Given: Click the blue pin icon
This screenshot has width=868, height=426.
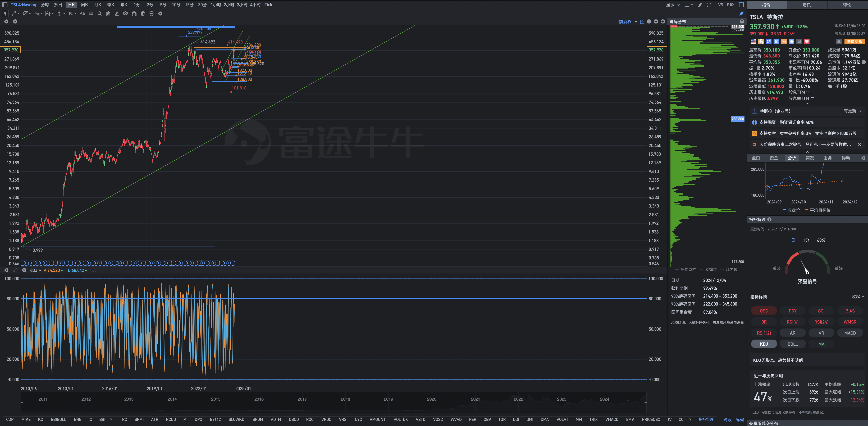Looking at the screenshot, I should click(741, 13).
